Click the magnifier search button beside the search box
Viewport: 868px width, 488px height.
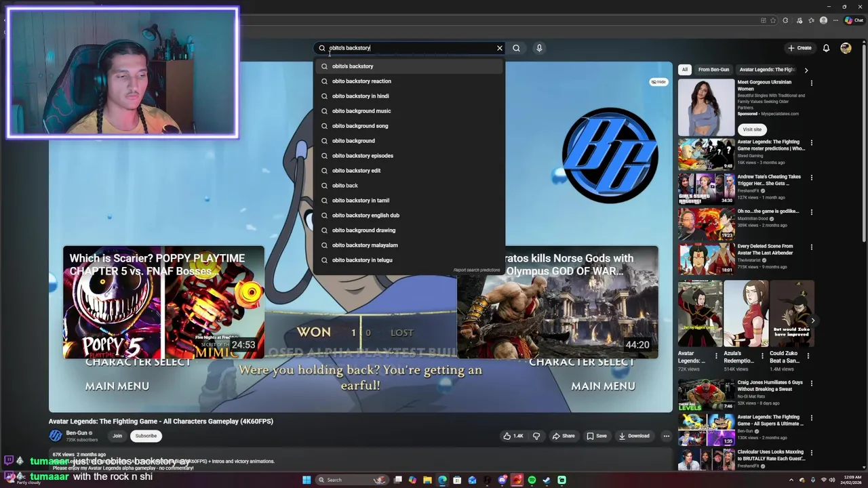point(516,48)
